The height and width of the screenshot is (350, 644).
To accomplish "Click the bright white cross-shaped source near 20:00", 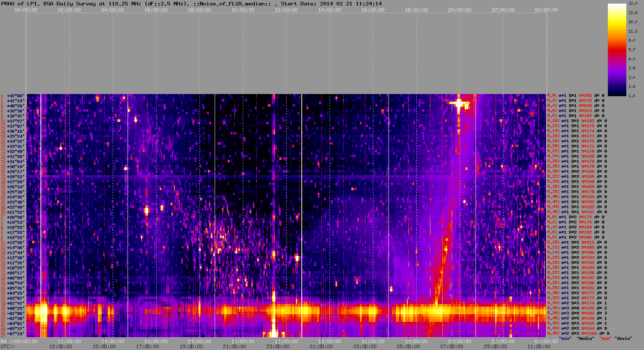I will point(459,103).
